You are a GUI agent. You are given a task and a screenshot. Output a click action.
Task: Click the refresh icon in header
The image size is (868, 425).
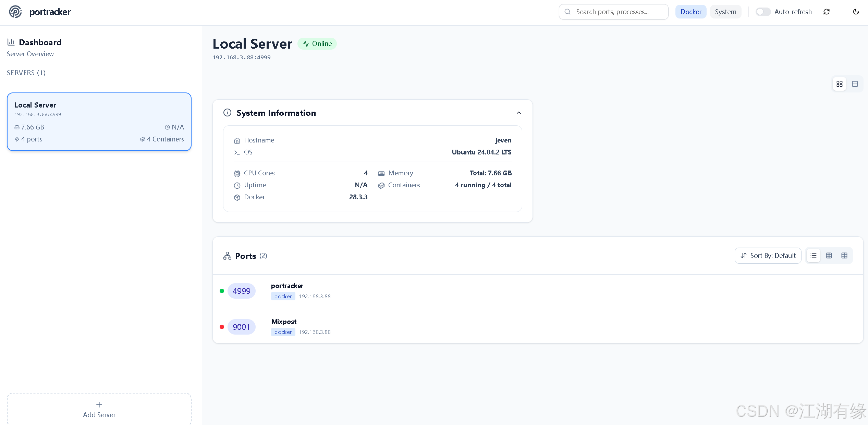[826, 12]
